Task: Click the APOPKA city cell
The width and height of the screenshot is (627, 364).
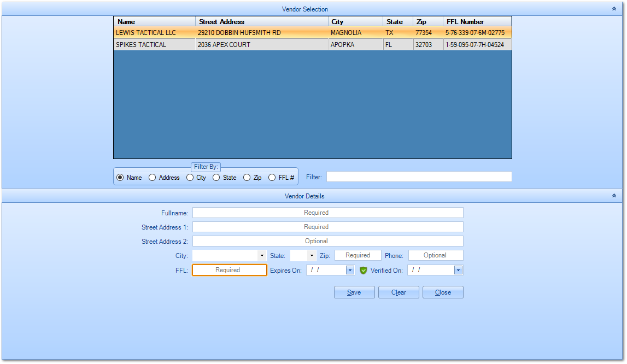Action: (355, 44)
